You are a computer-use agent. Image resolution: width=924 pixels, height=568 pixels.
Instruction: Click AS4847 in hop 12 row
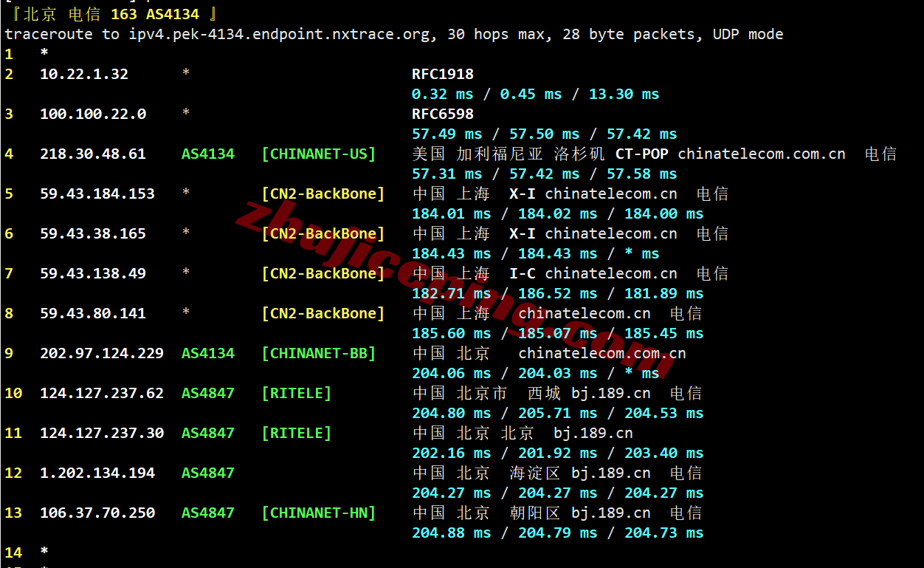[208, 473]
